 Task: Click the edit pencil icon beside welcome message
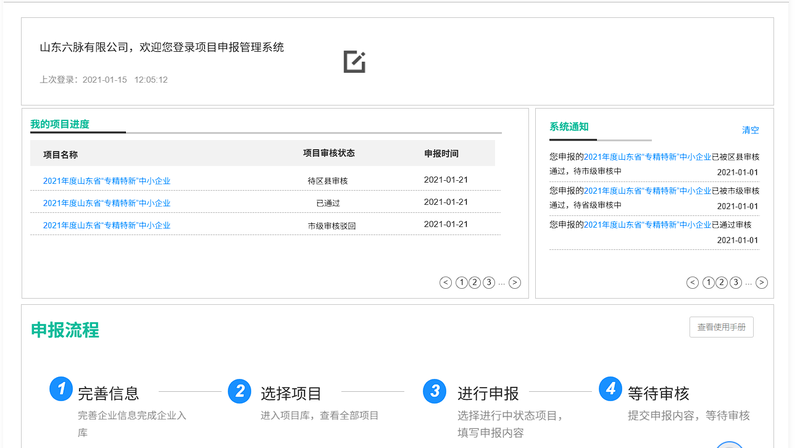click(x=354, y=62)
